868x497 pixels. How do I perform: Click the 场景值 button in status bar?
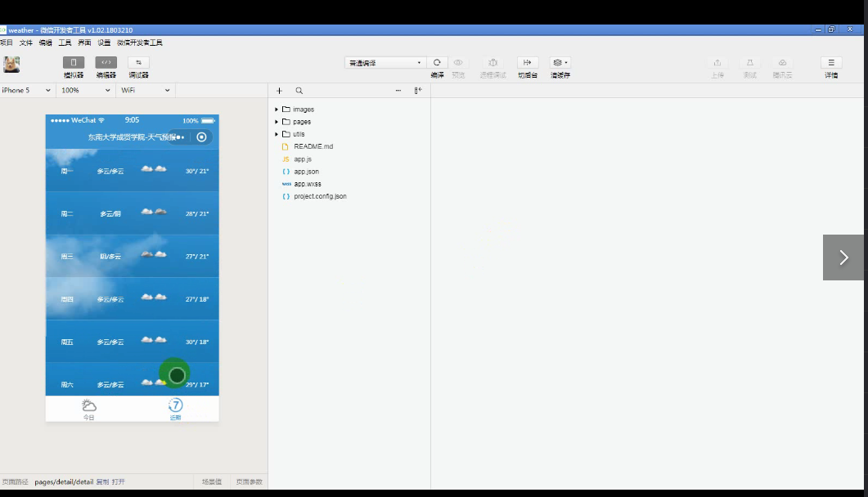coord(211,482)
